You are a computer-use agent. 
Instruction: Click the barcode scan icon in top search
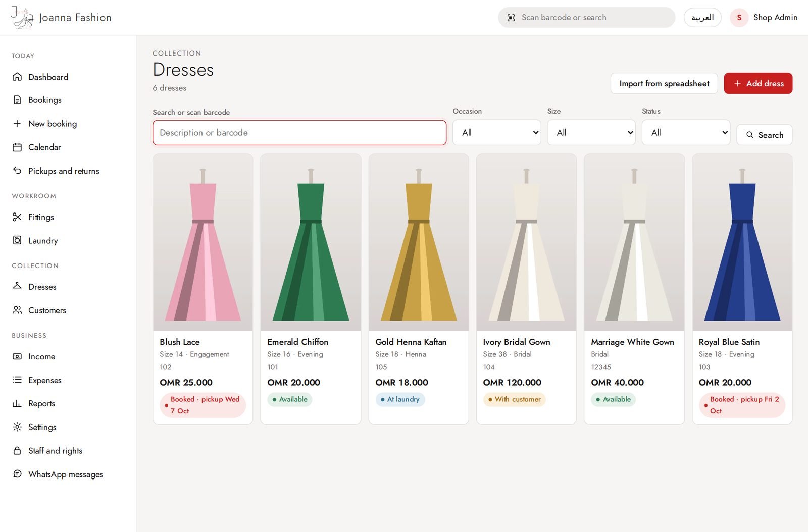[x=511, y=18]
